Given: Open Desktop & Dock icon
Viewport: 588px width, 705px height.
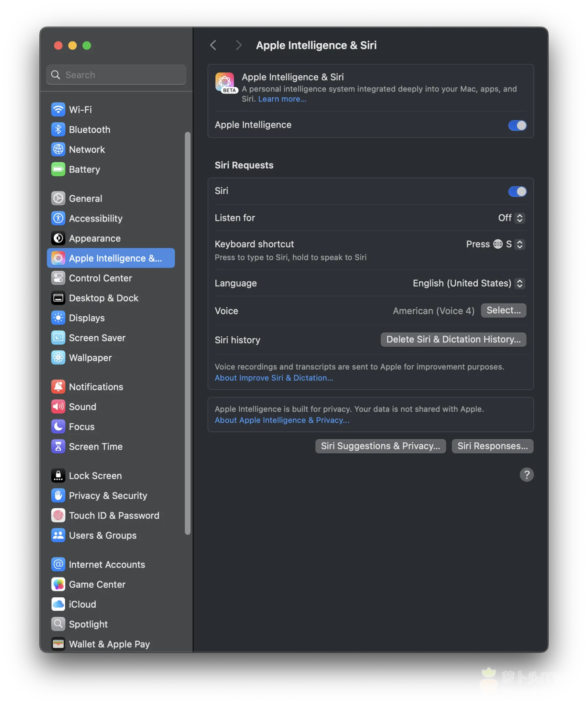Looking at the screenshot, I should pyautogui.click(x=58, y=298).
